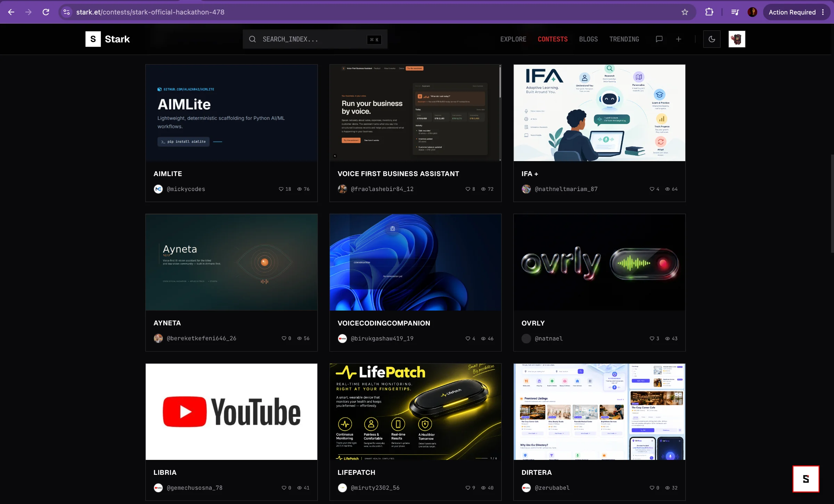Open the YouTube thumbnail of LIBRIA
Viewport: 834px width, 504px height.
231,412
